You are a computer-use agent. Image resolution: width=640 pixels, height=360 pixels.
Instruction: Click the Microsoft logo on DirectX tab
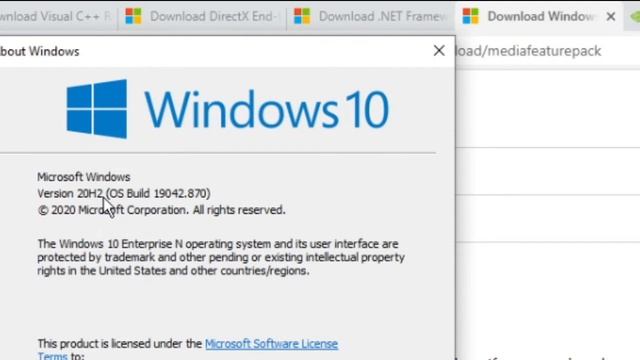[x=133, y=16]
